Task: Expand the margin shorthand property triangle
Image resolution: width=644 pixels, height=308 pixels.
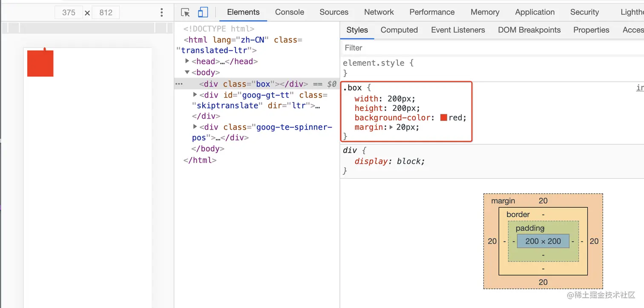Action: coord(391,127)
